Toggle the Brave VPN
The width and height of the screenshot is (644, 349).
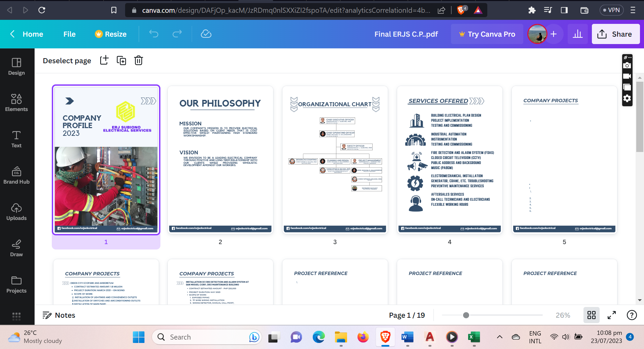[x=612, y=10]
